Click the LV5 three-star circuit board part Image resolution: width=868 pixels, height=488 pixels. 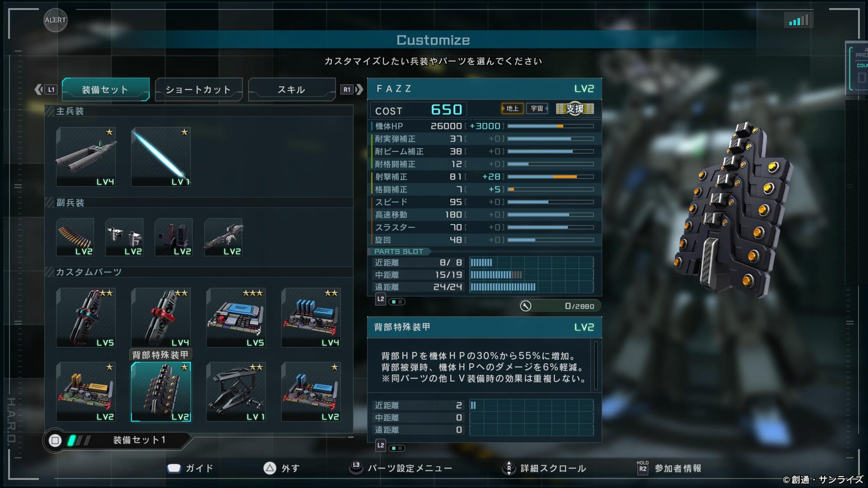click(x=236, y=318)
